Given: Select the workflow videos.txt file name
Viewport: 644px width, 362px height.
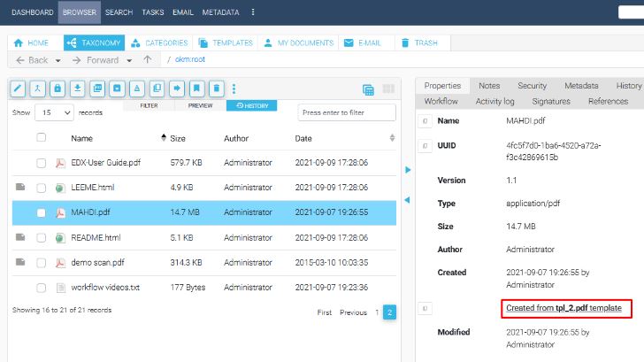Looking at the screenshot, I should (x=105, y=288).
